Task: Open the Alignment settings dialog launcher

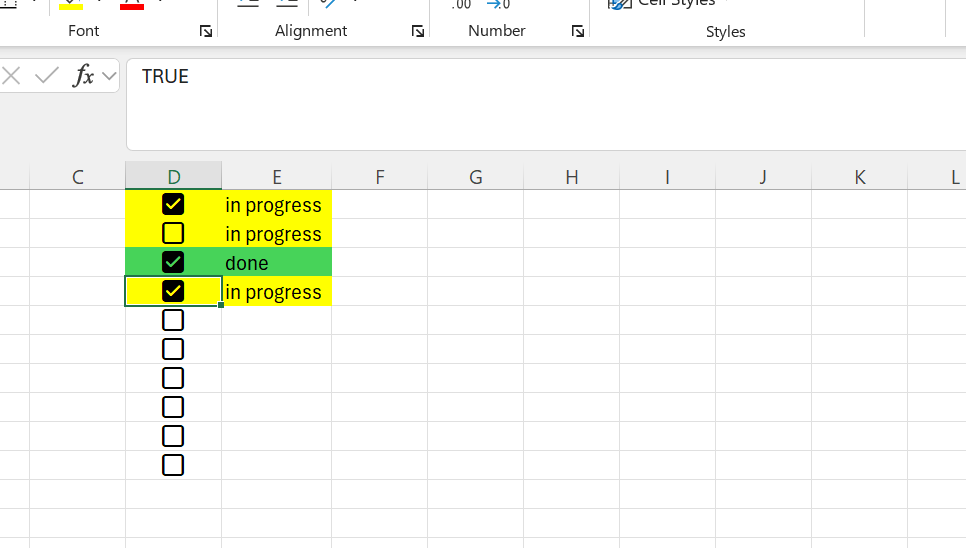Action: (x=418, y=31)
